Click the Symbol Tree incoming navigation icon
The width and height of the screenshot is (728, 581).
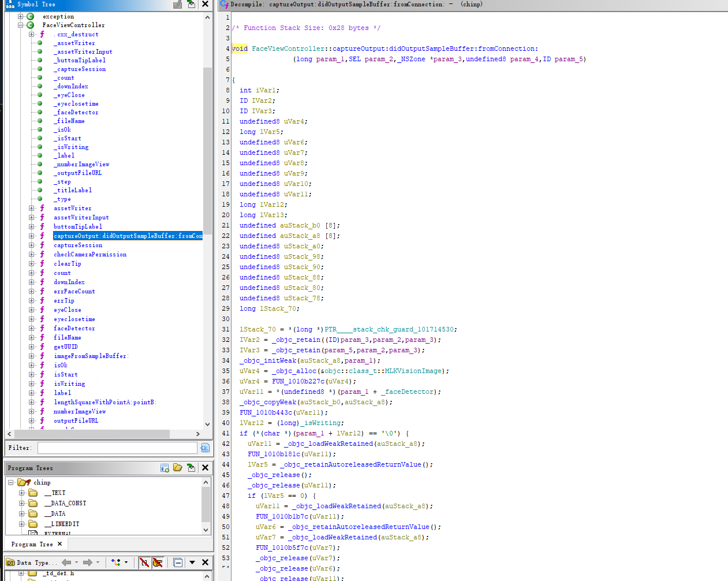[x=191, y=5]
